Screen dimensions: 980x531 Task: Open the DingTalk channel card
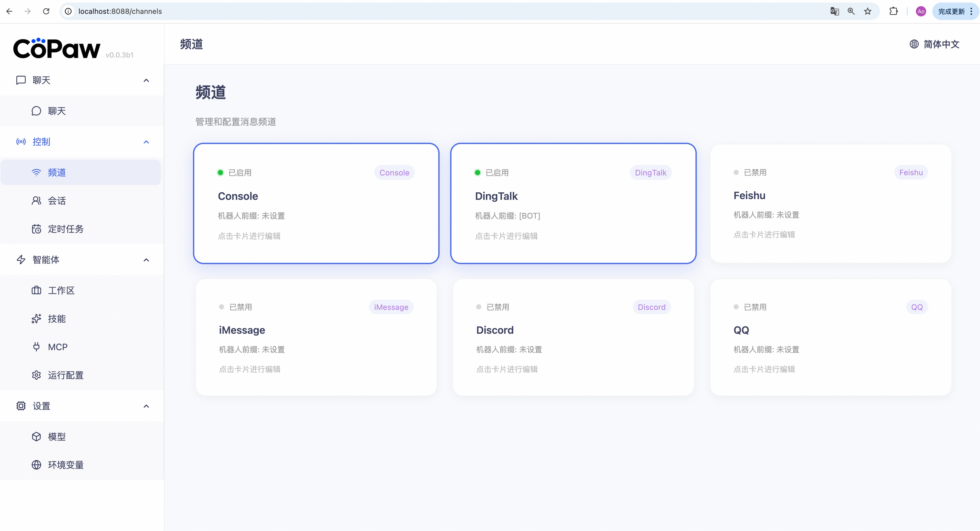click(x=573, y=203)
